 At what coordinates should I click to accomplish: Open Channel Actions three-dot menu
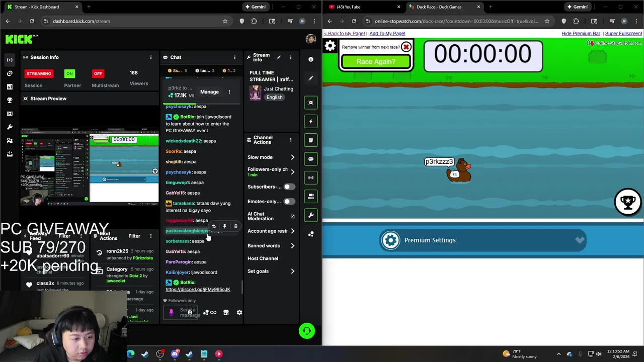tap(290, 140)
